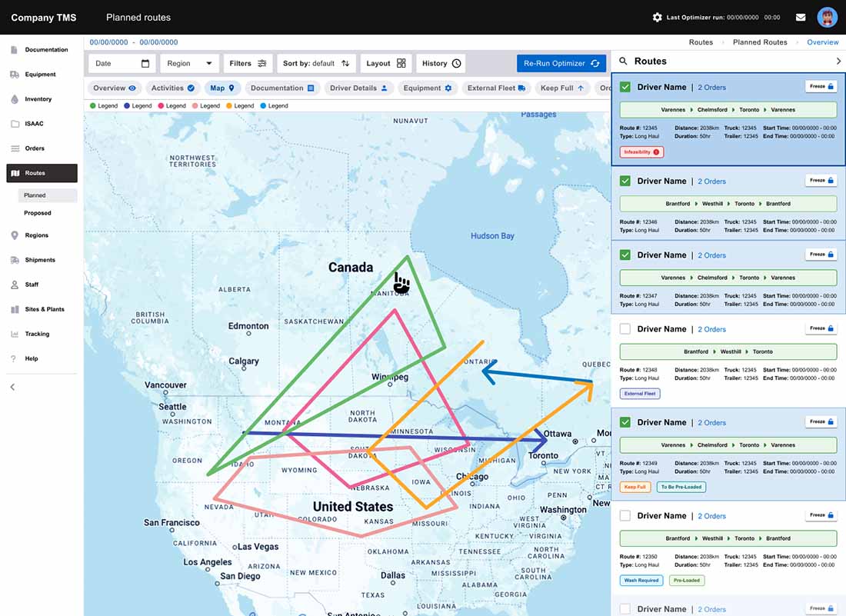The height and width of the screenshot is (616, 846).
Task: Click the To Be Pre-Loaded tag
Action: pos(681,487)
